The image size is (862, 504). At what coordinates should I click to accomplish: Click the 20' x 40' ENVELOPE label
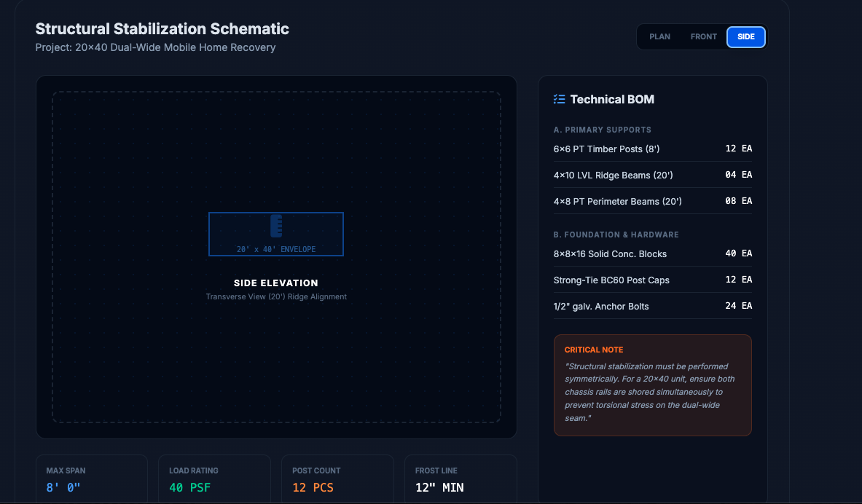click(276, 249)
